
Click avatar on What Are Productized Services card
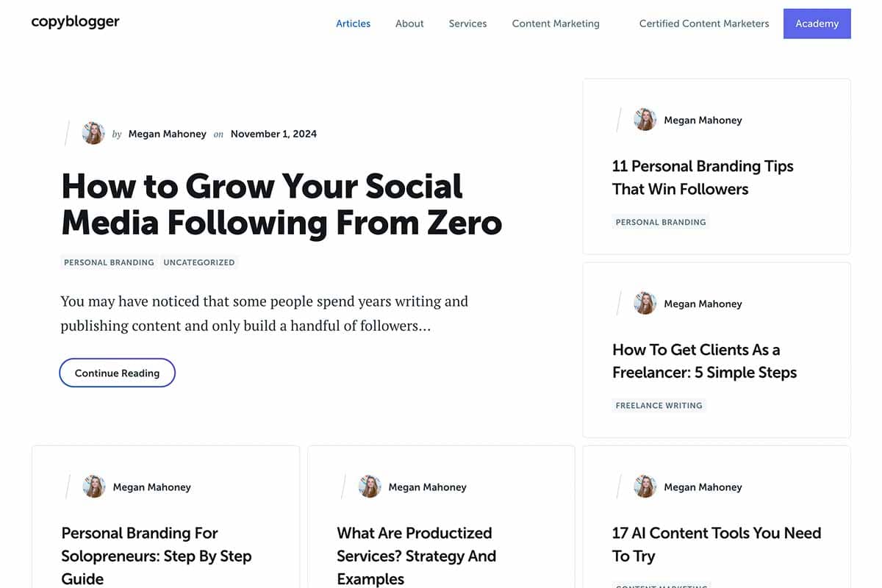point(369,487)
